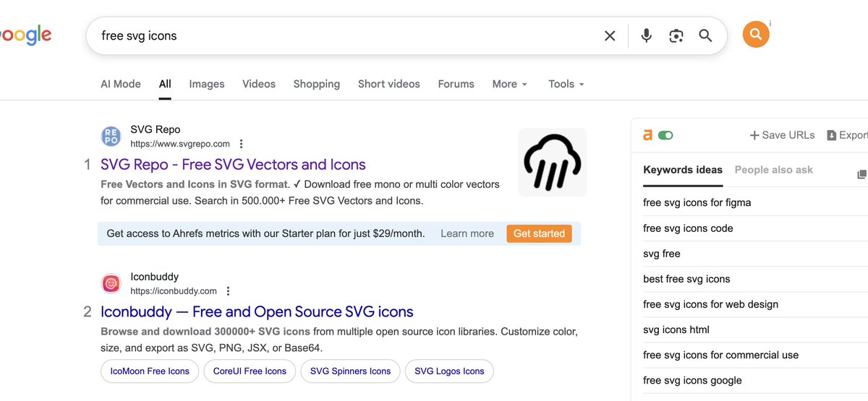Screen dimensions: 868x401
Task: Click SVG Repo site favicon
Action: point(111,137)
